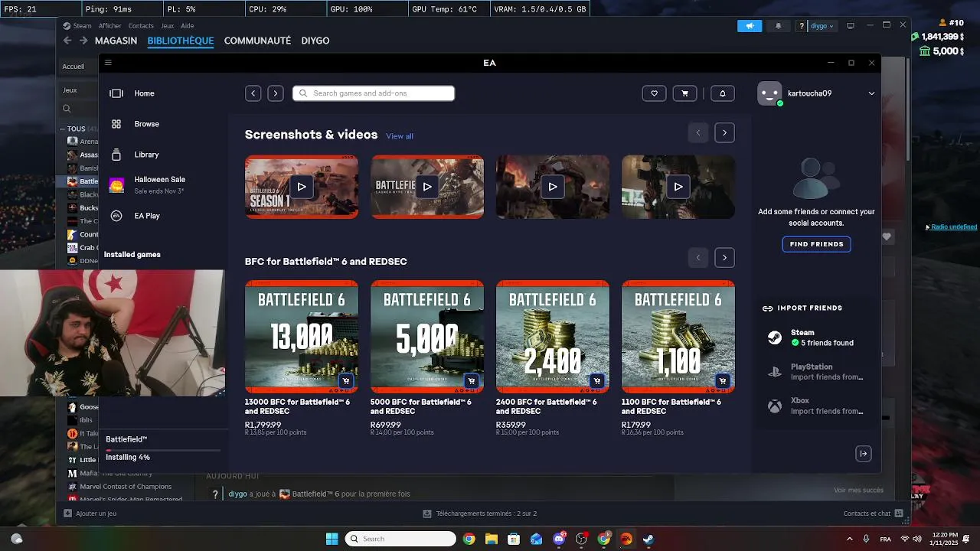Screen dimensions: 980x551
Task: Open the 13,000 BFC bundle card
Action: coord(302,337)
